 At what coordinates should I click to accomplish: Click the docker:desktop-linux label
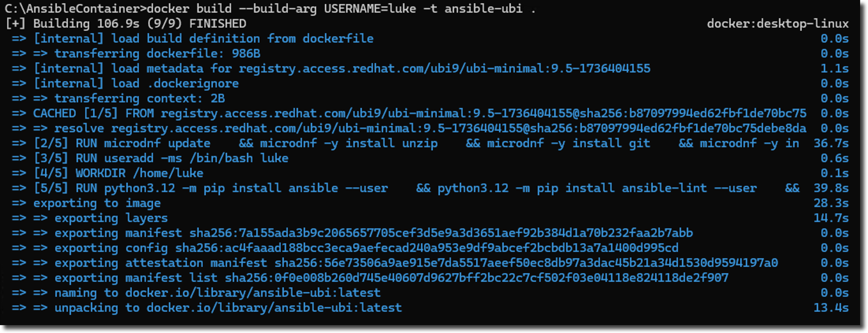(777, 24)
